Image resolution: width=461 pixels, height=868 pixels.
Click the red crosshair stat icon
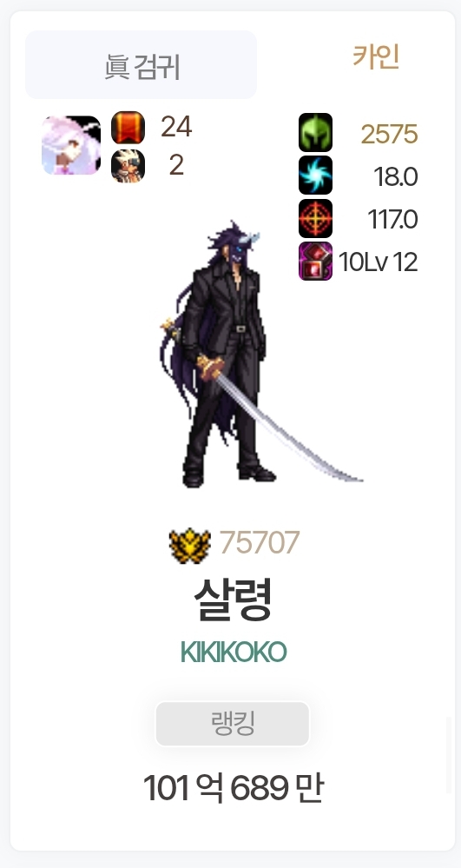(315, 218)
